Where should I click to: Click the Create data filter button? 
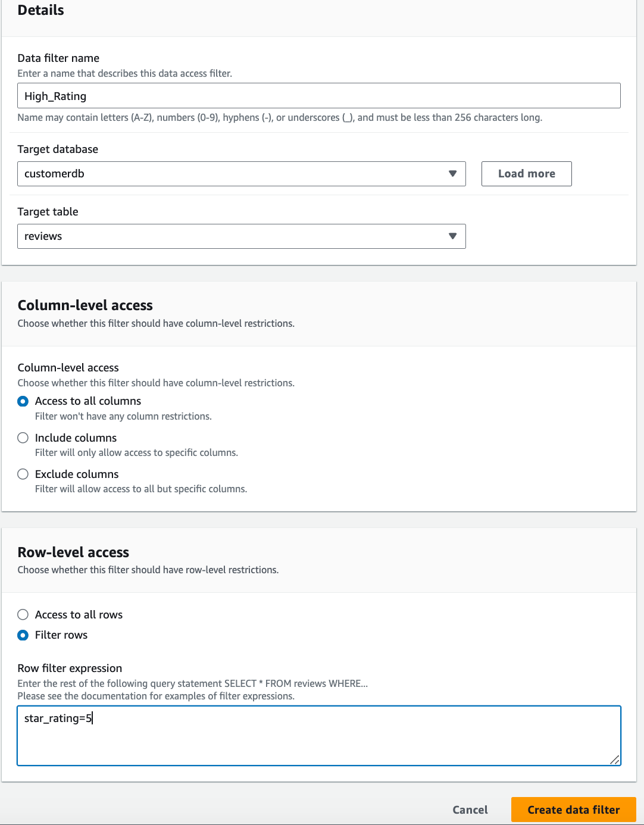573,810
